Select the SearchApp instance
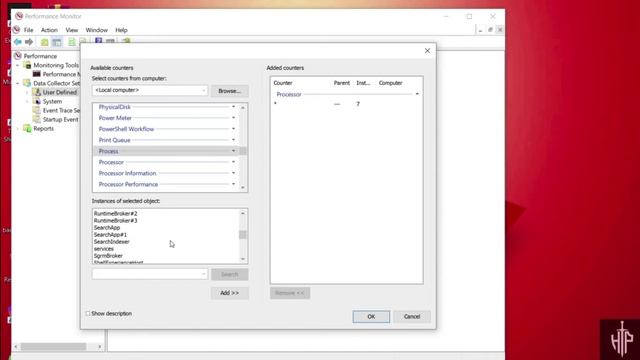Viewport: 640px width, 360px height. pyautogui.click(x=107, y=227)
